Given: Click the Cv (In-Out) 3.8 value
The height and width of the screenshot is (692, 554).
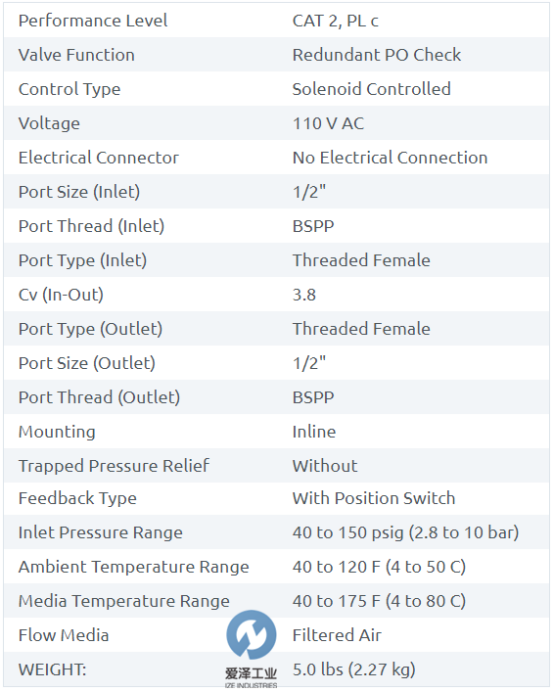Looking at the screenshot, I should click(x=304, y=295).
